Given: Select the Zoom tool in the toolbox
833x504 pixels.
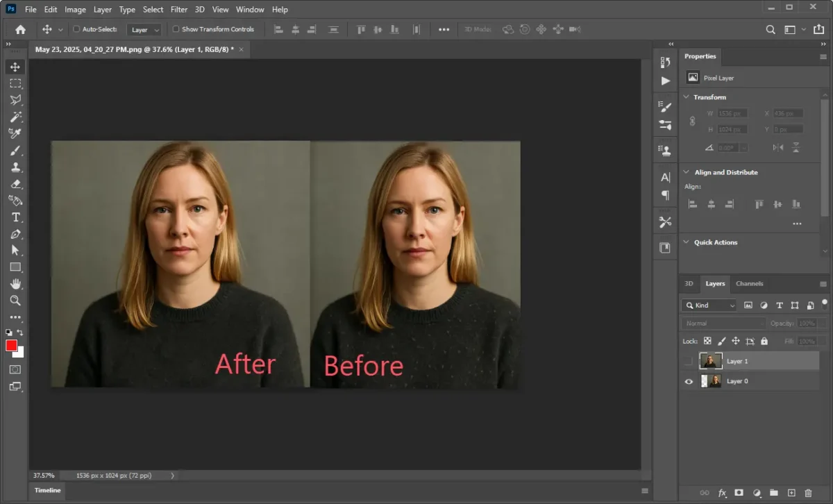Looking at the screenshot, I should [x=15, y=301].
